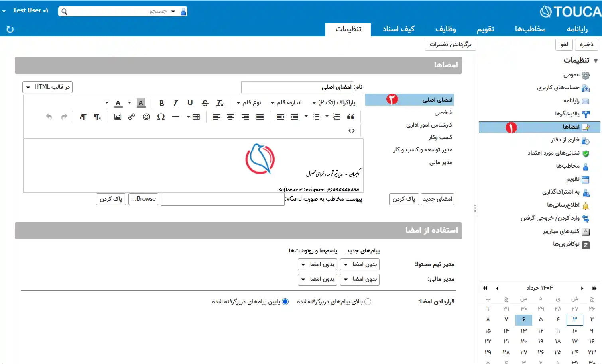
Task: Apply the background highlight color A button
Action: 141,103
